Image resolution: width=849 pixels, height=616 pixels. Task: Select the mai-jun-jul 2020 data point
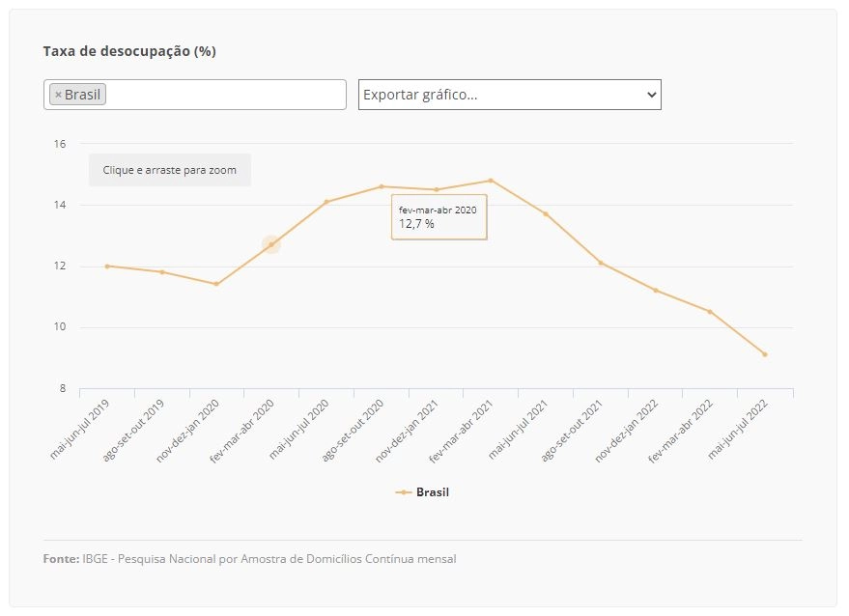[x=326, y=202]
